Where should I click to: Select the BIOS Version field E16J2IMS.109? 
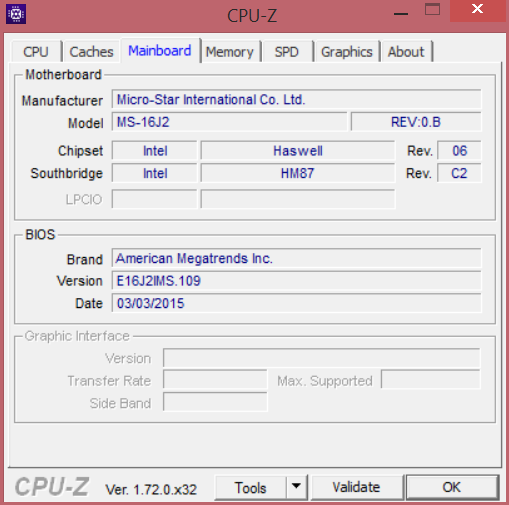coord(296,280)
